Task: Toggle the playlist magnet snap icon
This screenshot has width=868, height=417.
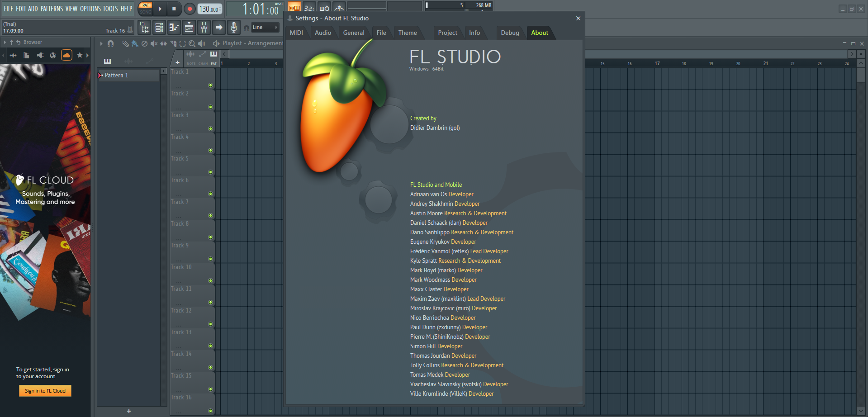Action: 110,43
